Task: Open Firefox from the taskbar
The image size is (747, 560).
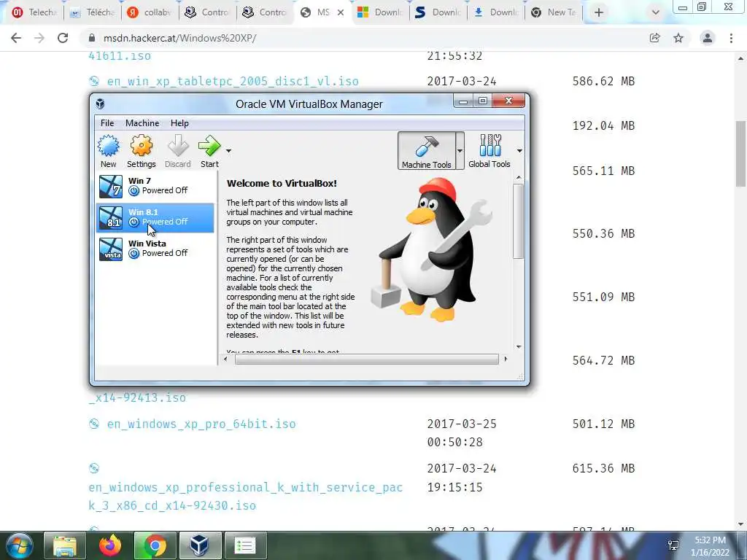Action: coord(110,545)
